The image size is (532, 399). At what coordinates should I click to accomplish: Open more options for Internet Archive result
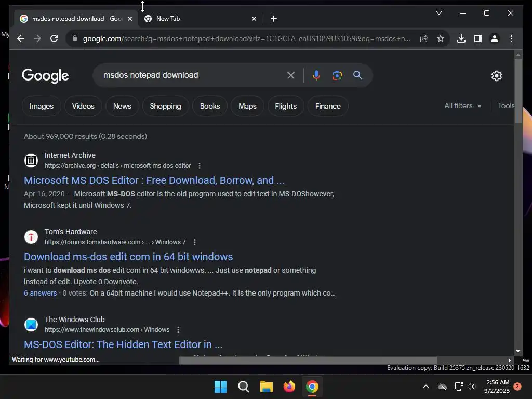199,166
